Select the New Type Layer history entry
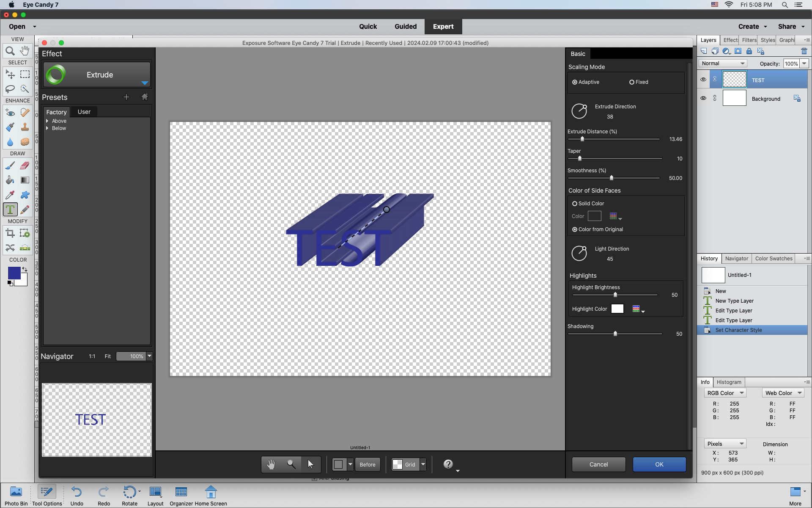 tap(735, 301)
